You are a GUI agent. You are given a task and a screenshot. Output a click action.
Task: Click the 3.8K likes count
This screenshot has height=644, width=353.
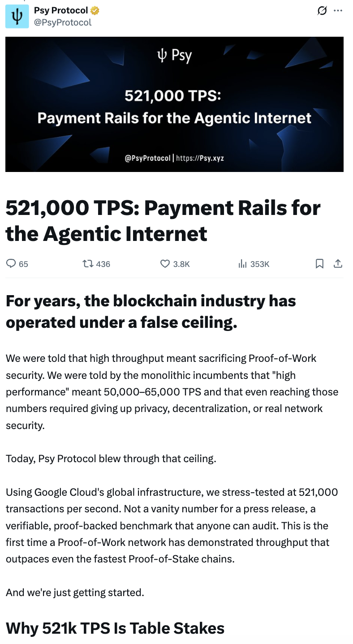coord(178,264)
